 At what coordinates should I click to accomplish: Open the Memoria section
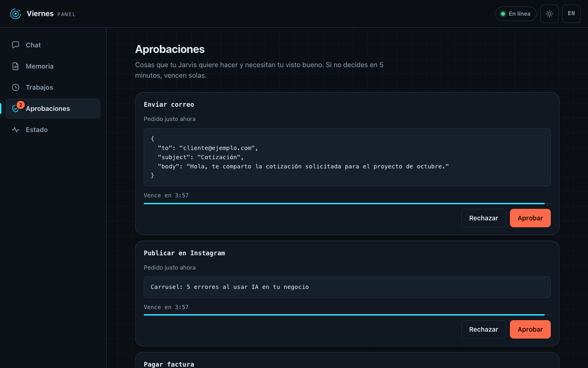click(x=53, y=66)
